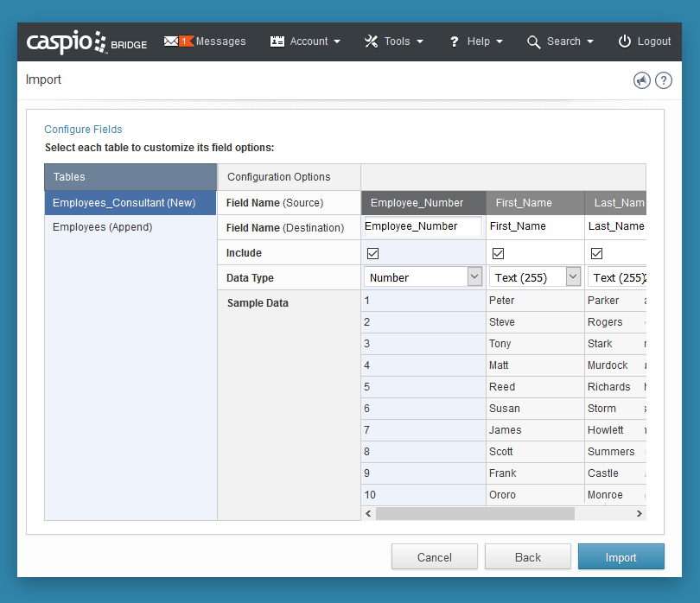Expand the Help menu arrow
This screenshot has height=603, width=700.
coord(500,41)
